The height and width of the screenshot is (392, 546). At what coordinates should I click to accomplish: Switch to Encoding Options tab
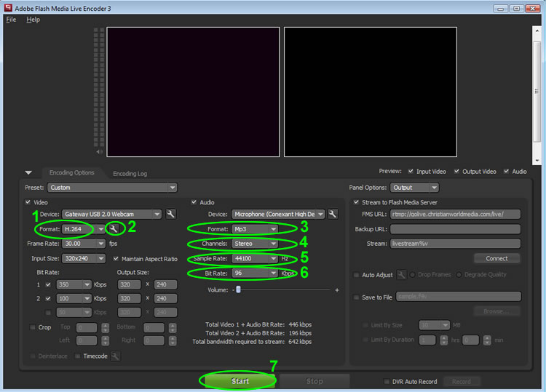point(72,172)
